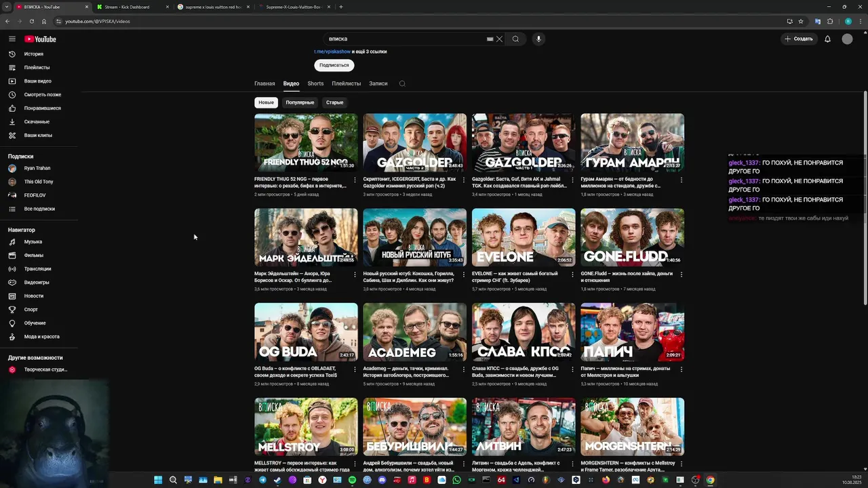Click the YouTube logo

point(40,39)
